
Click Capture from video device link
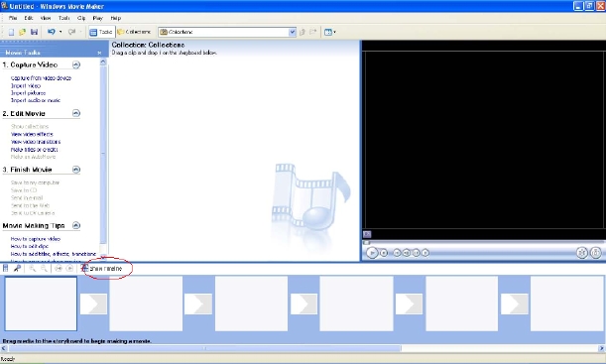41,78
